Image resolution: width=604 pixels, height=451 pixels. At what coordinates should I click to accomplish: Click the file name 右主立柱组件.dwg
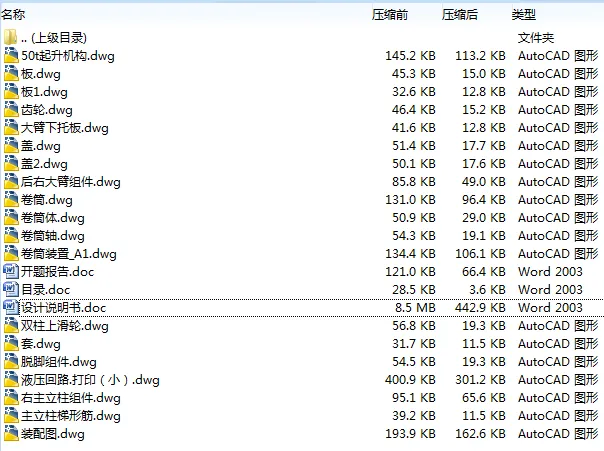coord(71,398)
